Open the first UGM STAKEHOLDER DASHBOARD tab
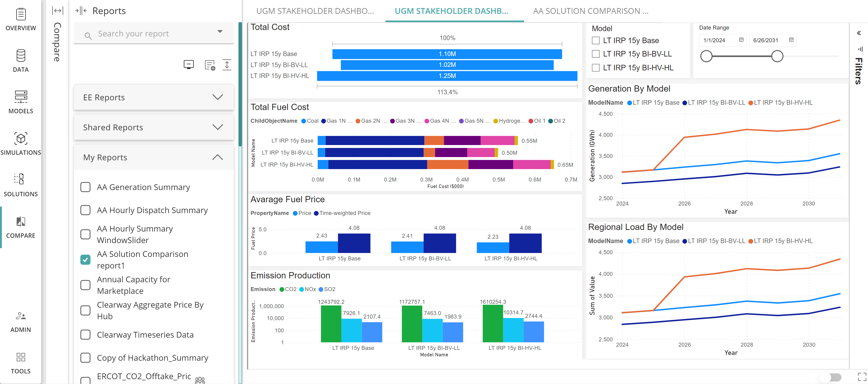Viewport: 868px width, 384px height. tap(315, 11)
